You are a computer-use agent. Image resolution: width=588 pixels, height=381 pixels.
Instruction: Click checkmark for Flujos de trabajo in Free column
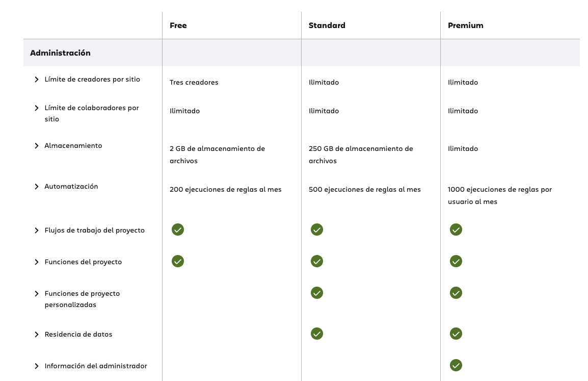click(178, 230)
